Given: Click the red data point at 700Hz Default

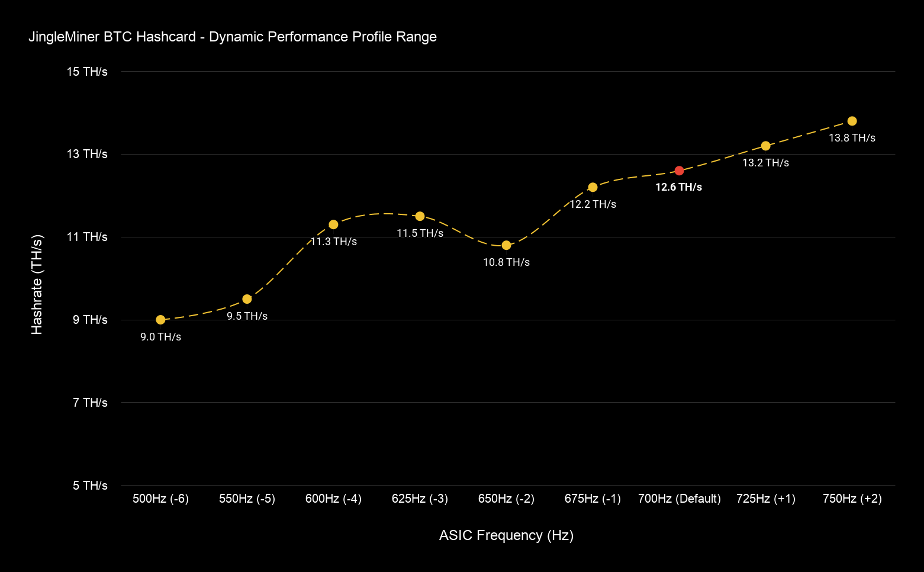Looking at the screenshot, I should tap(679, 171).
